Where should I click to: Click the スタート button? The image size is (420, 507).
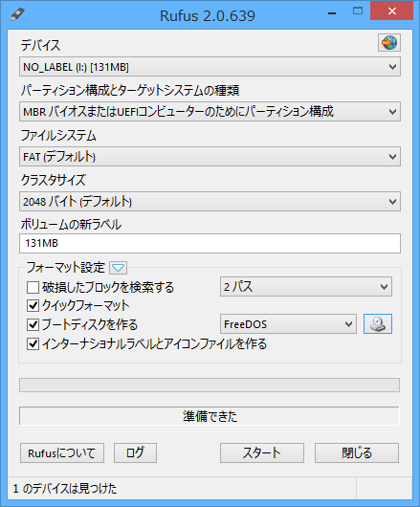tap(262, 453)
